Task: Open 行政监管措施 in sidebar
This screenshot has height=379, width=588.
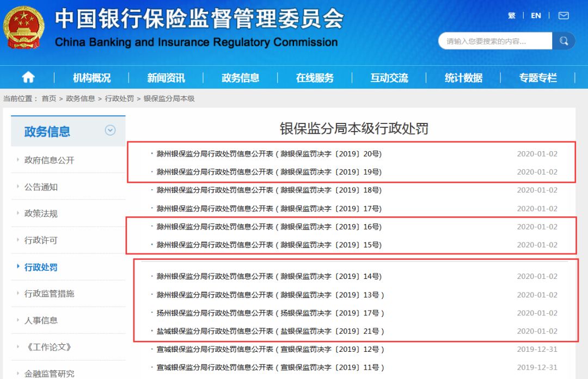Action: point(49,294)
